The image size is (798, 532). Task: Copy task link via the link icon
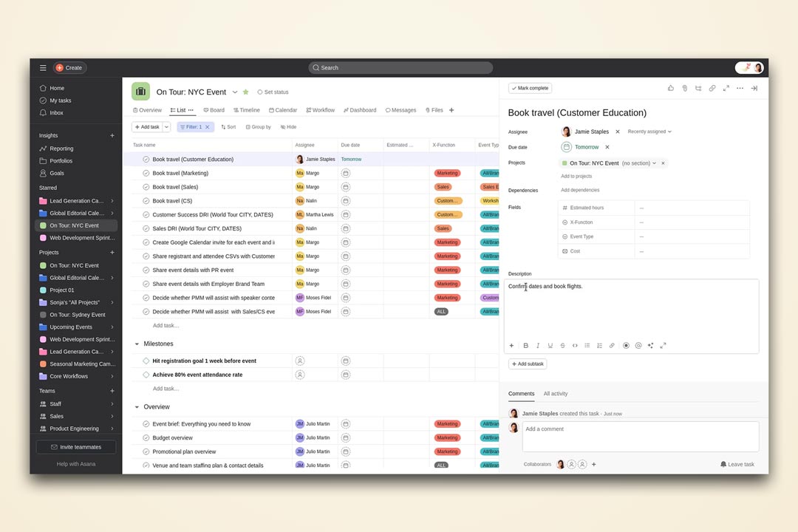click(712, 88)
